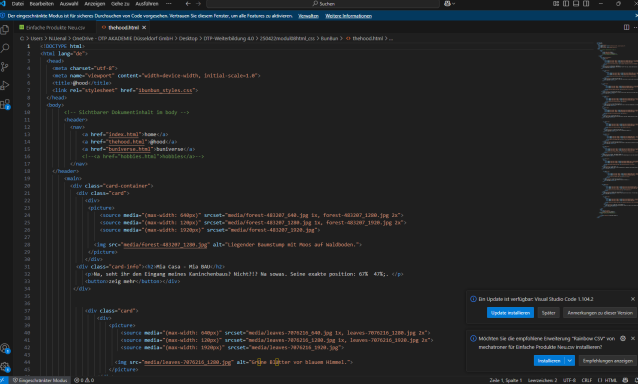
Task: Click line number 20 in the gutter
Action: [27, 186]
